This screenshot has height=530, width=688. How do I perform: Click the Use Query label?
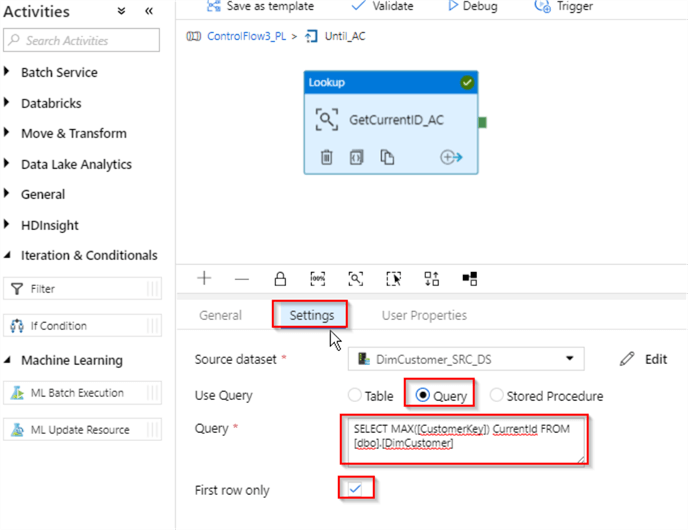[223, 395]
